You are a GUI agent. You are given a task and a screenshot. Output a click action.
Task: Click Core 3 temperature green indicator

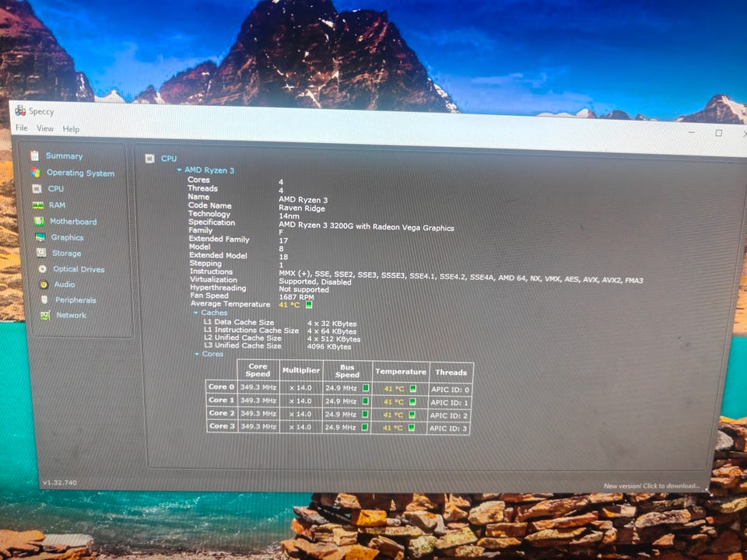(x=412, y=428)
